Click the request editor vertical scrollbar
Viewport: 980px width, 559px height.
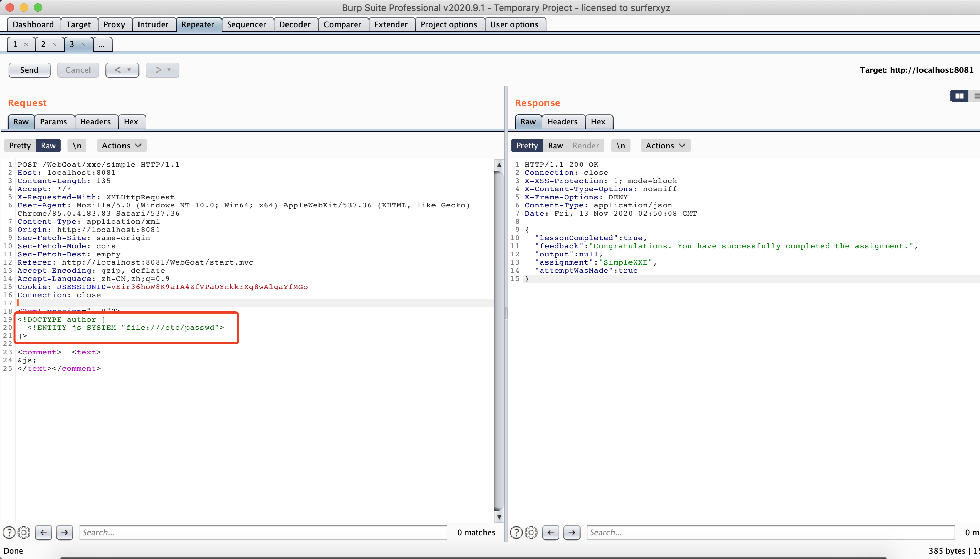click(499, 338)
